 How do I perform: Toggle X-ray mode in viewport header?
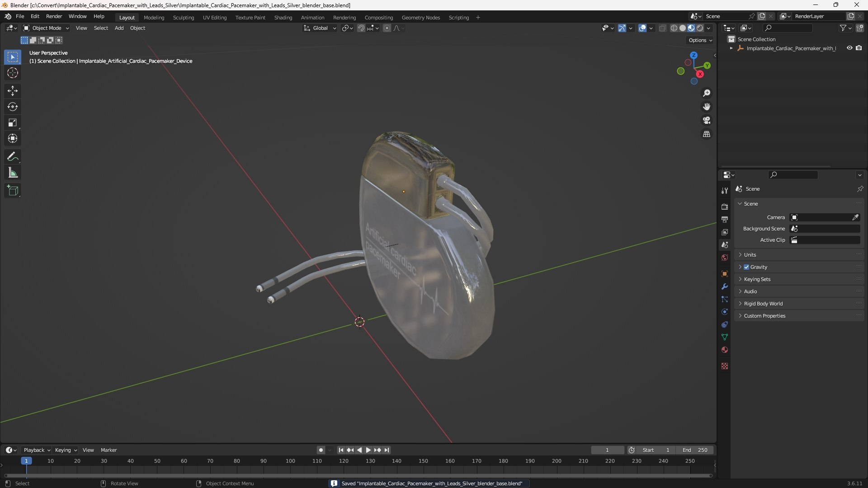663,28
